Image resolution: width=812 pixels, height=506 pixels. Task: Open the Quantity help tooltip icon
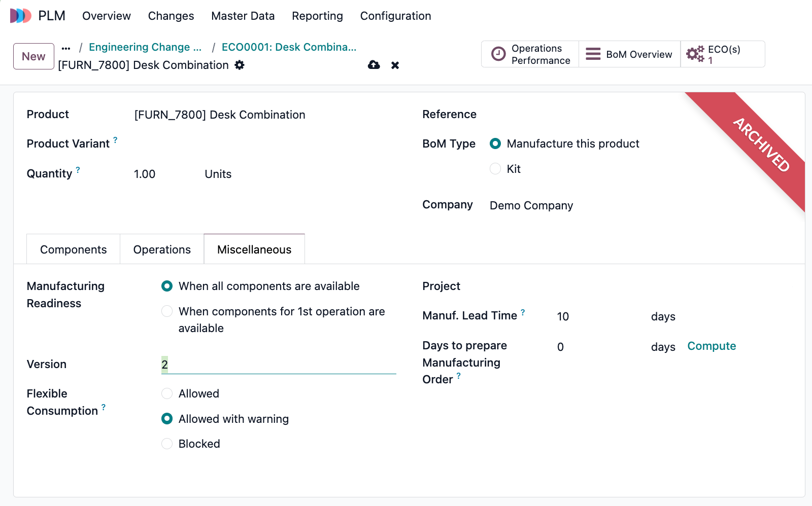tap(78, 170)
